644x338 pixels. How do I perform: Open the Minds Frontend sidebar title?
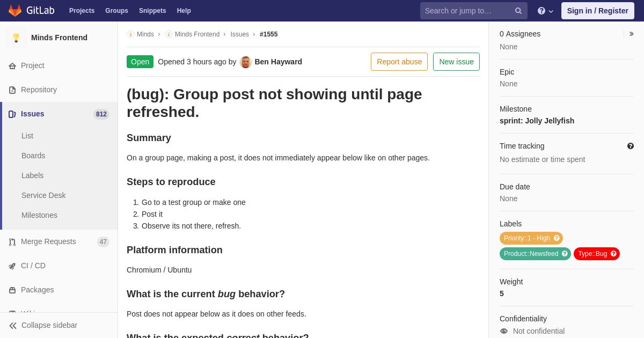coord(59,38)
